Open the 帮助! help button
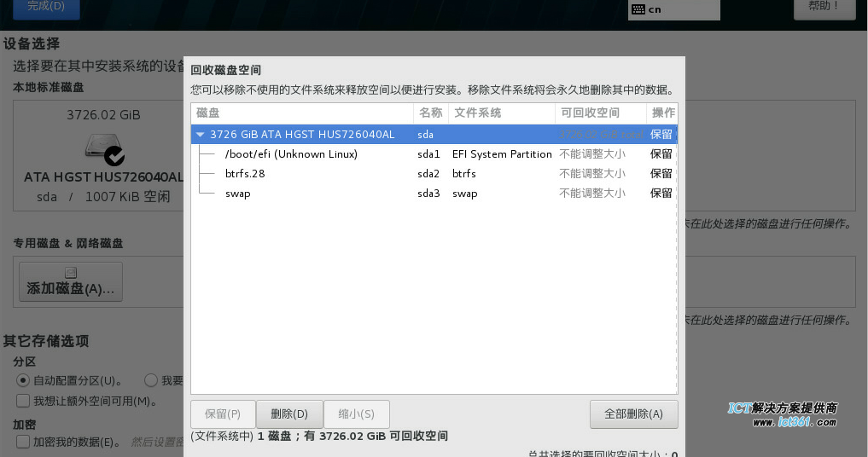The width and height of the screenshot is (868, 457). [x=824, y=8]
